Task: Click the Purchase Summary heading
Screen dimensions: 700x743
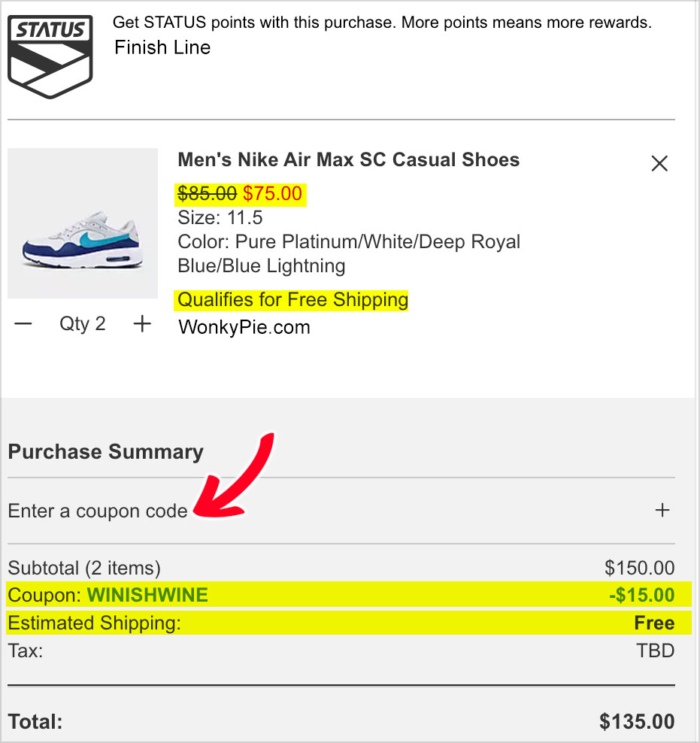Action: coord(105,451)
